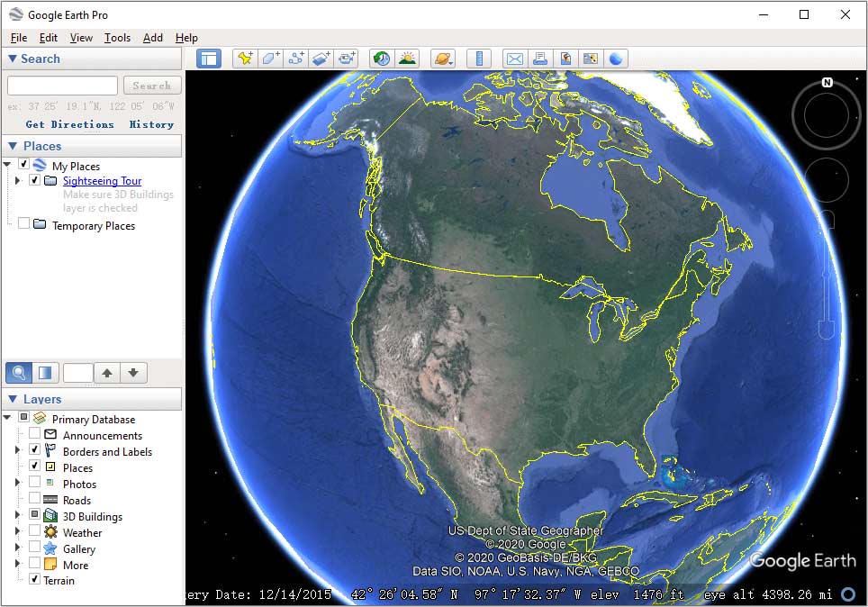Open the search History link
Viewport: 868px width, 607px height.
click(151, 124)
